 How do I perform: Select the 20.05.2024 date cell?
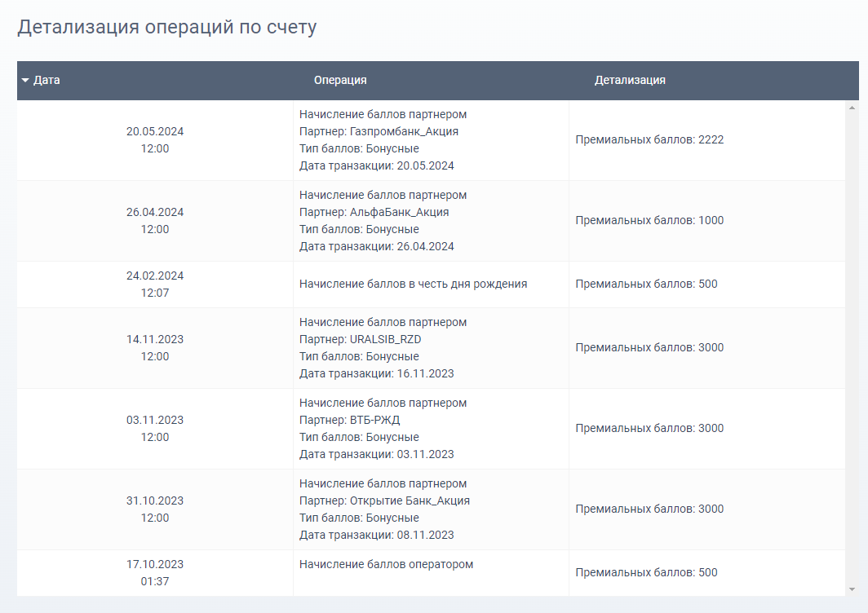pyautogui.click(x=155, y=140)
